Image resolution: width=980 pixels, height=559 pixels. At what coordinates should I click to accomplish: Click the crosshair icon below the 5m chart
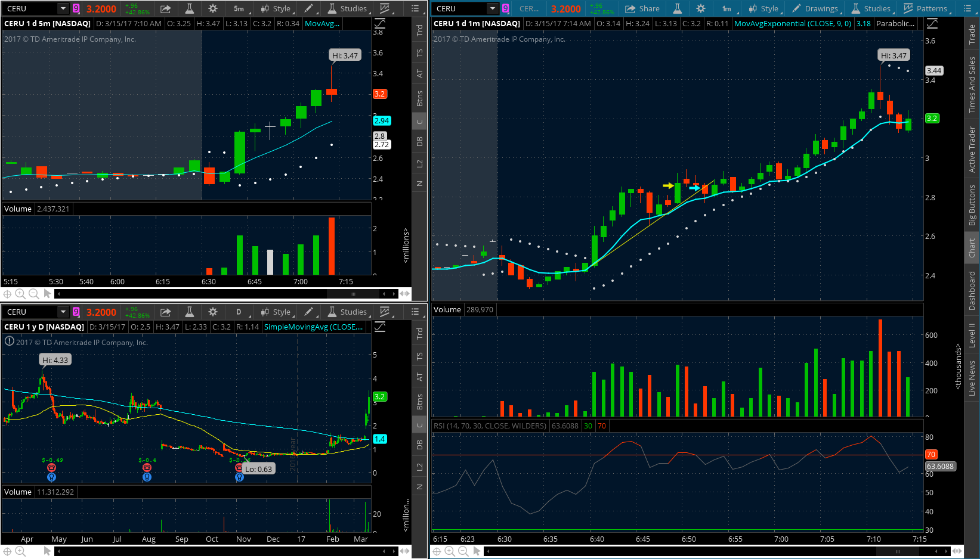point(7,294)
